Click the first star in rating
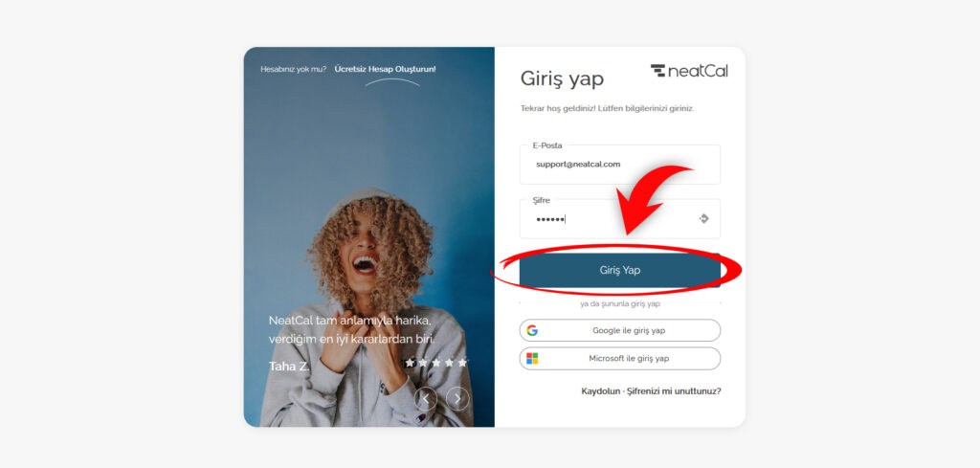Viewport: 980px width, 468px height. coord(410,363)
